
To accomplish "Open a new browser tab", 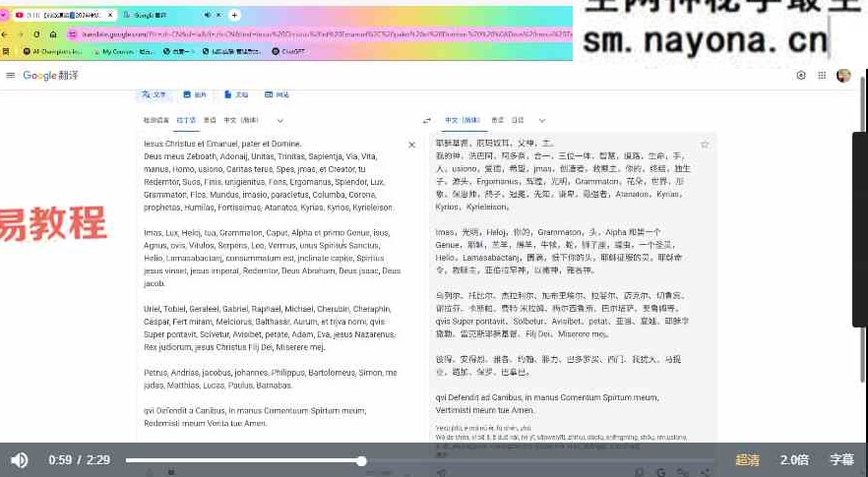I will pos(234,15).
